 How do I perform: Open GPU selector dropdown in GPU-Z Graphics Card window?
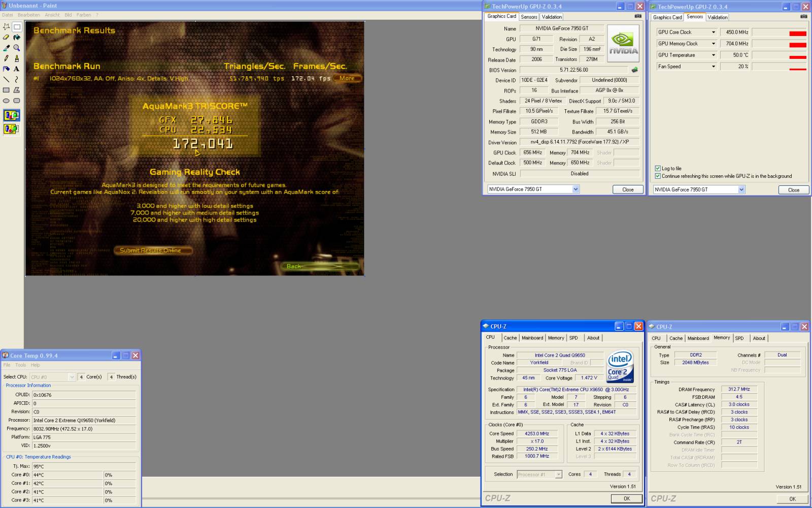(576, 189)
